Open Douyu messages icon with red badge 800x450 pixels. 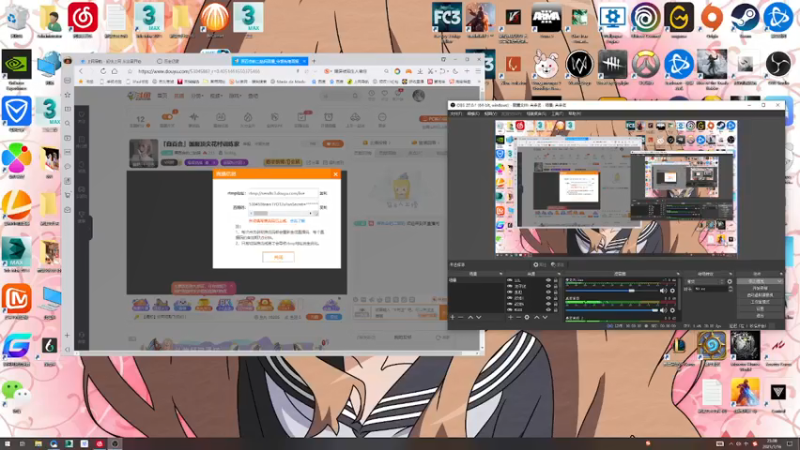point(397,95)
